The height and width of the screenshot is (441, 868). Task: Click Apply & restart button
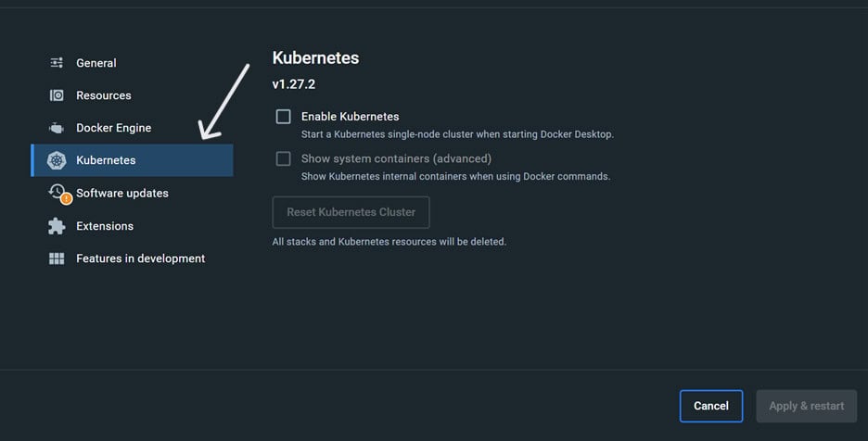pos(807,406)
